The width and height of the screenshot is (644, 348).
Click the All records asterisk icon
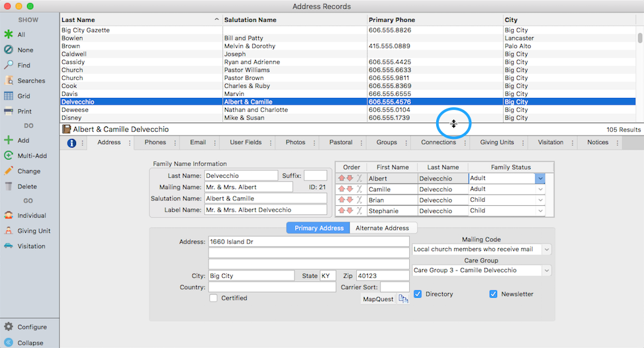click(9, 34)
